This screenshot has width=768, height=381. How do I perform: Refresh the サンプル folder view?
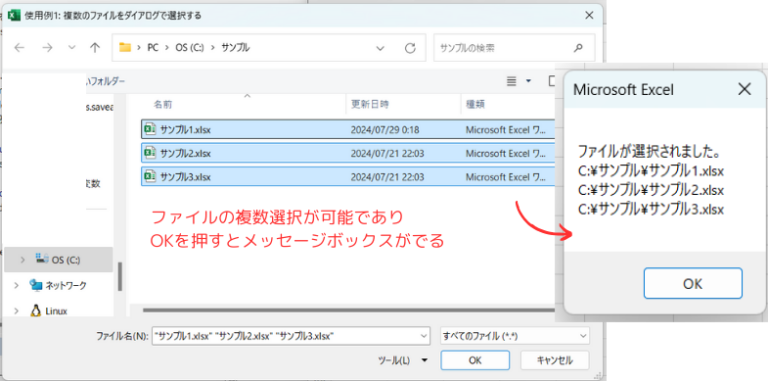410,48
